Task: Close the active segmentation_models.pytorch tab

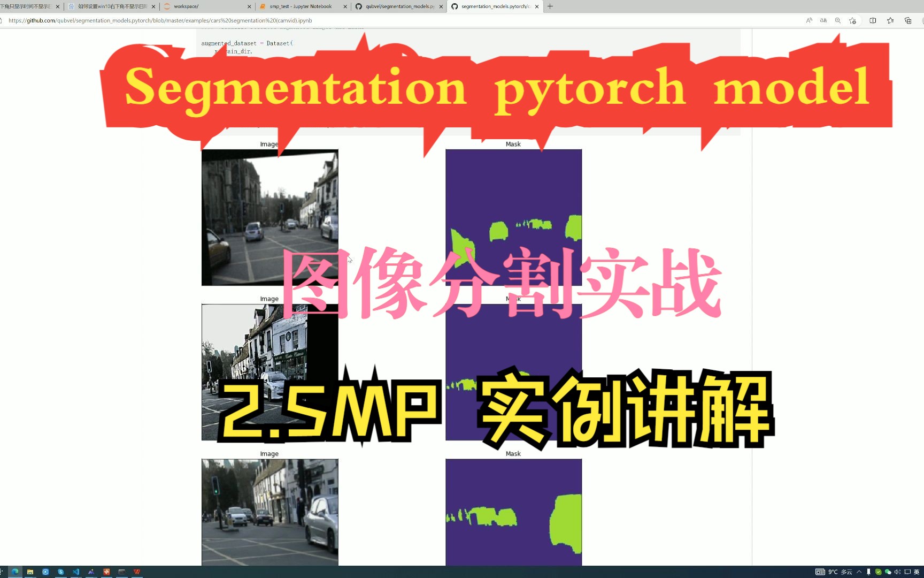Action: pos(537,6)
